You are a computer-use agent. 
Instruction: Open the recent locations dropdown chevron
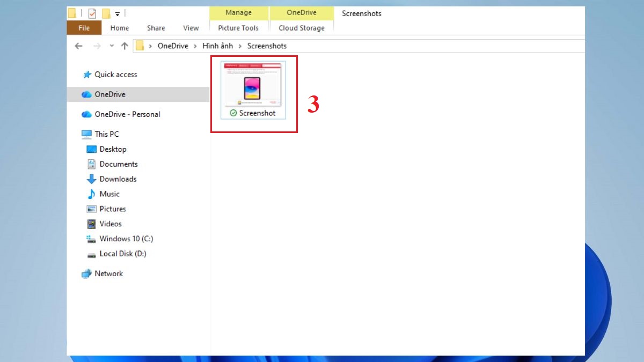(112, 46)
